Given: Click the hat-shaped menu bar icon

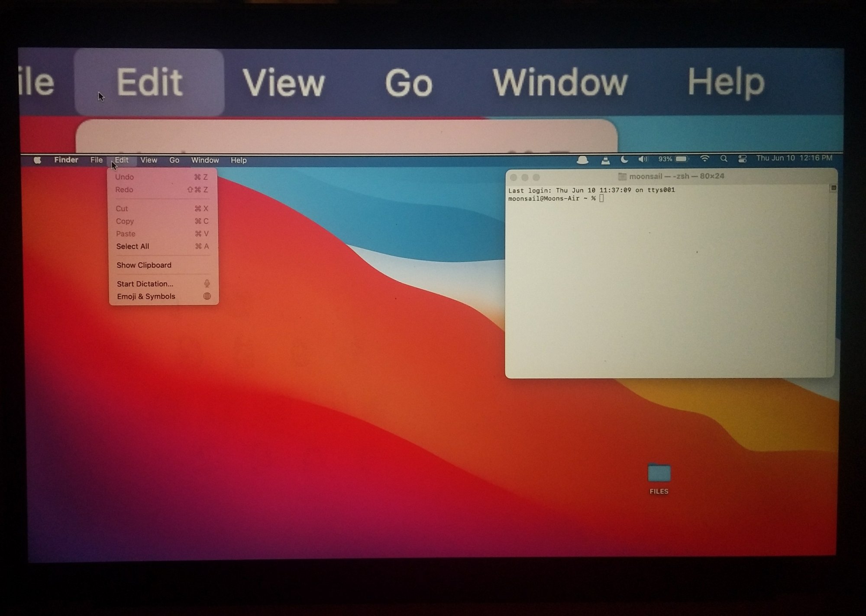Looking at the screenshot, I should pyautogui.click(x=582, y=160).
